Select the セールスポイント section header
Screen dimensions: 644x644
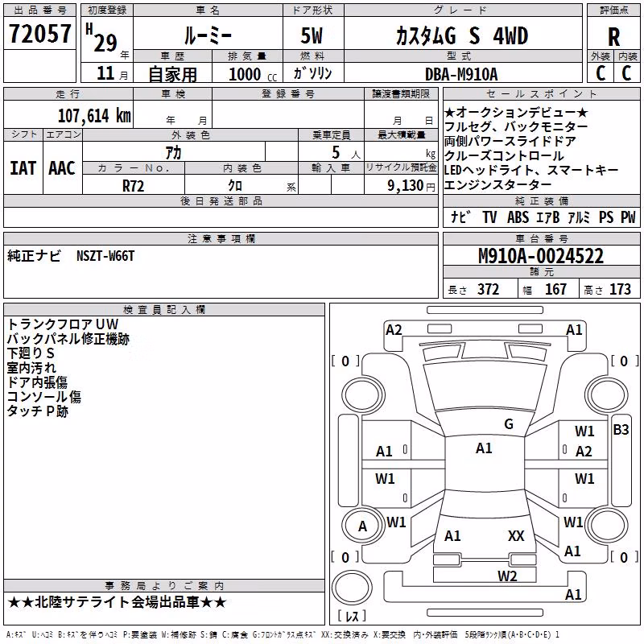[x=541, y=93]
